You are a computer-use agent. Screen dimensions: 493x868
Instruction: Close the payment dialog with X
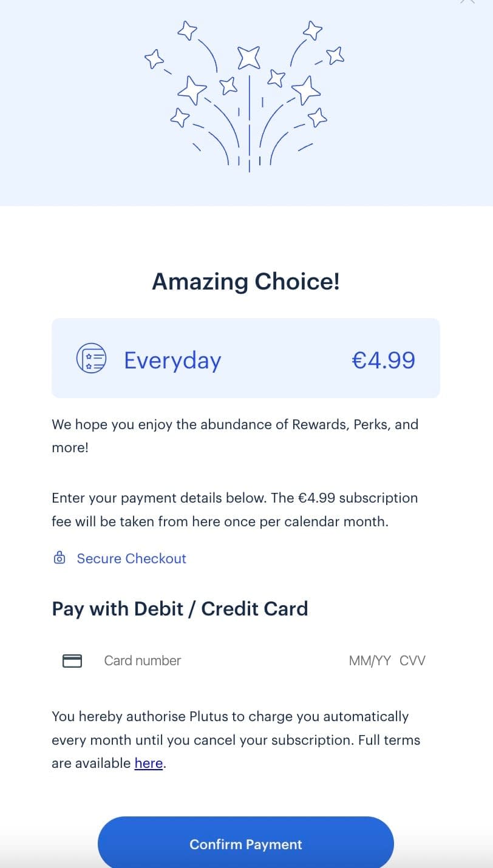point(467,2)
